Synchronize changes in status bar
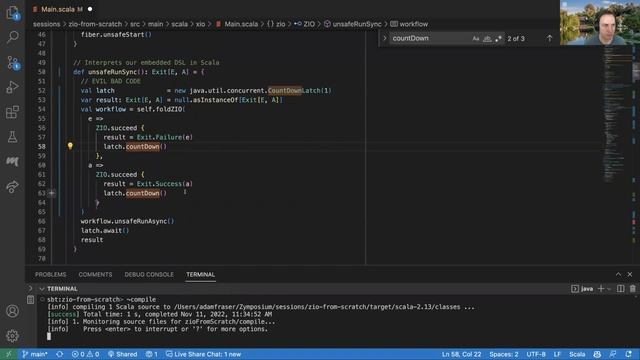 click(x=60, y=354)
